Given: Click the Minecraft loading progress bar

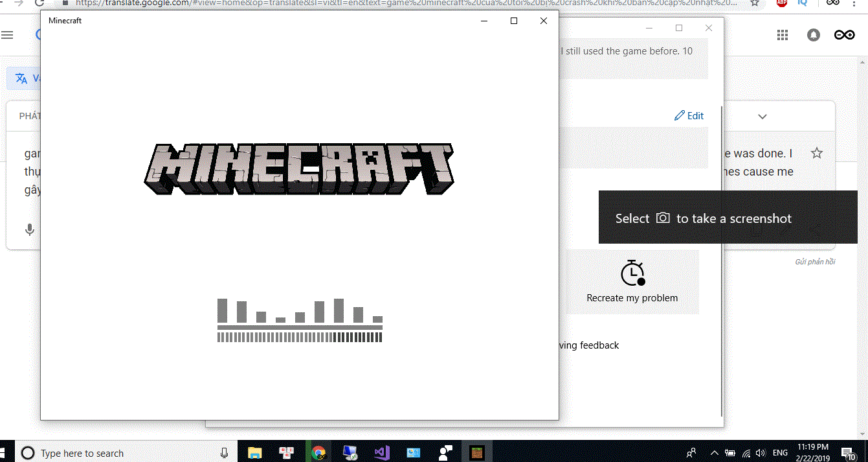Looking at the screenshot, I should click(x=300, y=337).
